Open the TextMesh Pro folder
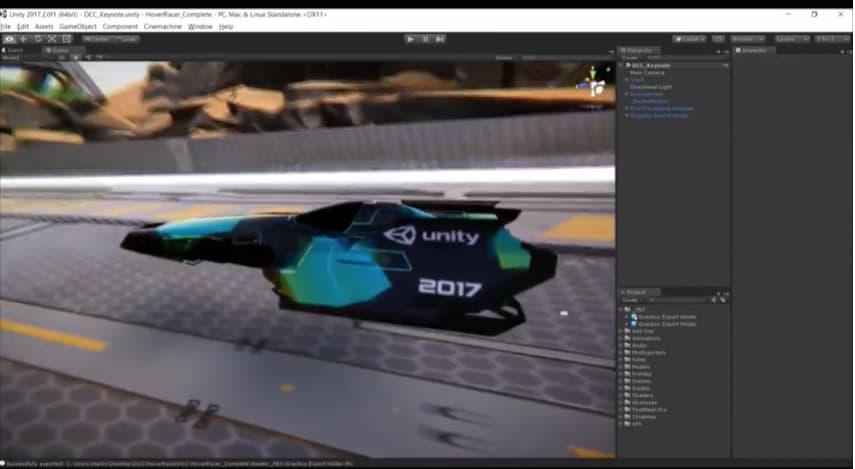The width and height of the screenshot is (855, 469). pyautogui.click(x=646, y=409)
